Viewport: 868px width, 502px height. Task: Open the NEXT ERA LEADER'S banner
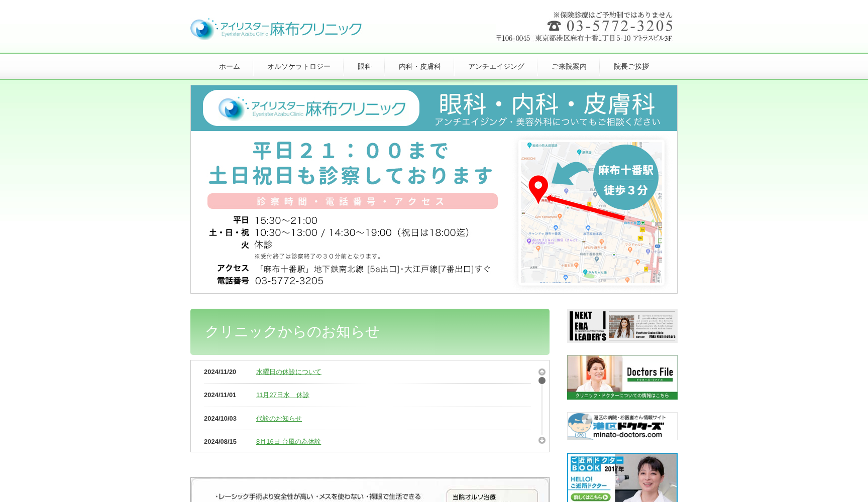coord(622,325)
